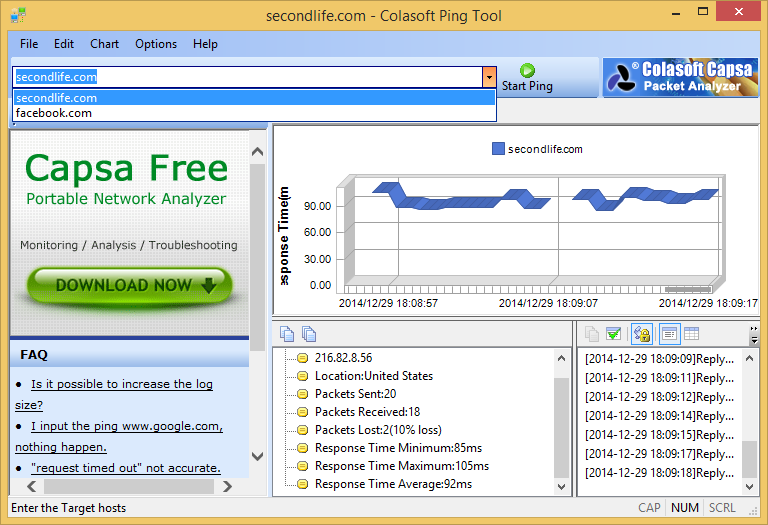Choose secondlife.com from the dropdown list
This screenshot has width=768, height=525.
coord(254,98)
